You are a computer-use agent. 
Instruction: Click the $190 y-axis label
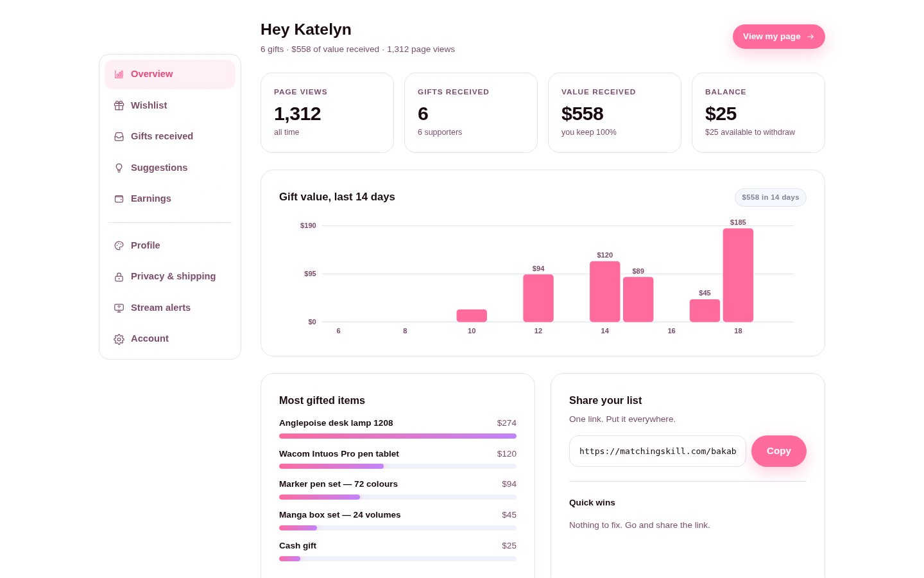coord(308,225)
